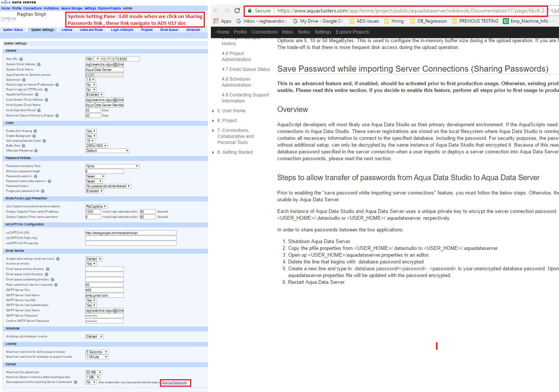This screenshot has width=559, height=392.
Task: Expand the 6. Project section
Action: tap(213, 121)
